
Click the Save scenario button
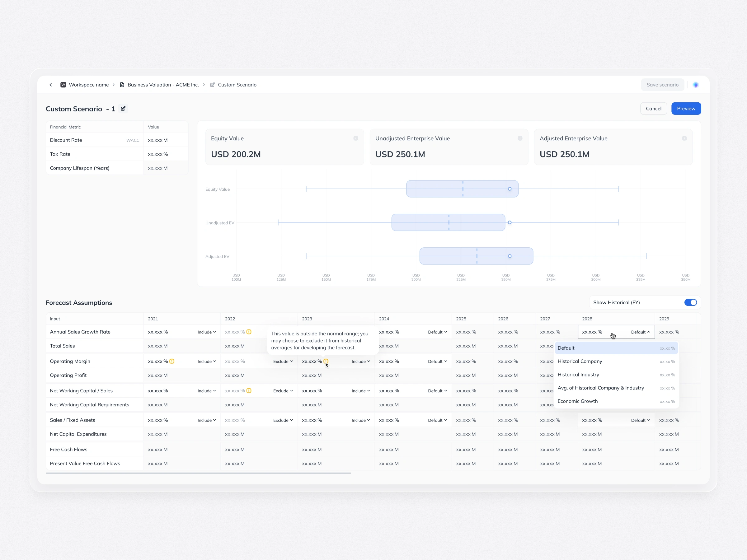coord(662,85)
